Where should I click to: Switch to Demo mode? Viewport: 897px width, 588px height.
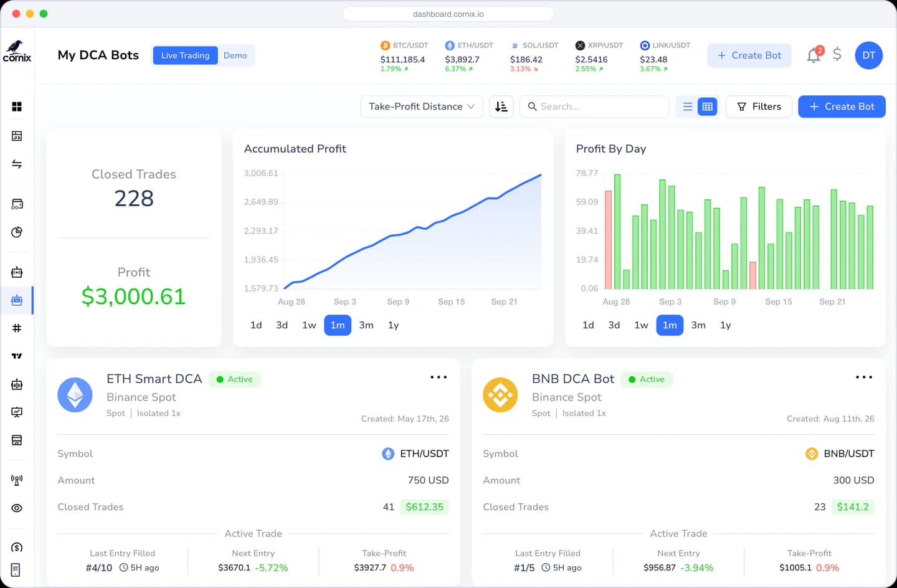pyautogui.click(x=235, y=55)
